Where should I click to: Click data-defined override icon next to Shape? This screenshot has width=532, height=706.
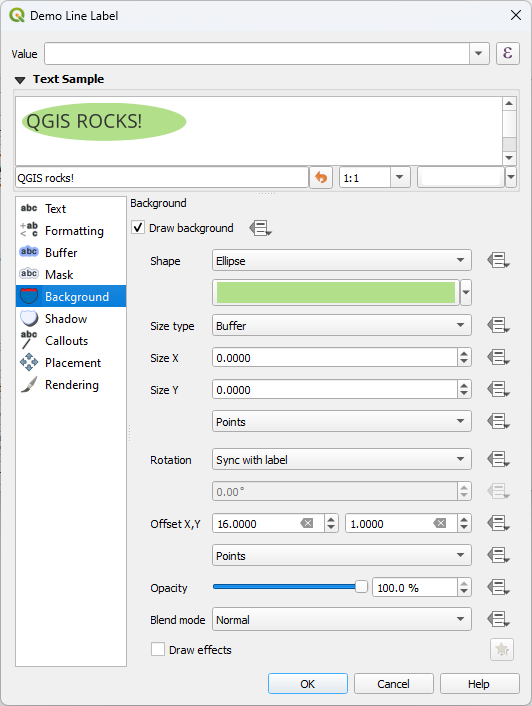point(498,261)
